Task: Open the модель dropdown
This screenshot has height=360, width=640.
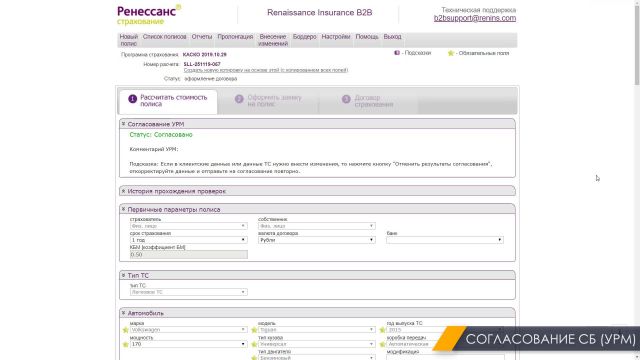Action: click(317, 329)
